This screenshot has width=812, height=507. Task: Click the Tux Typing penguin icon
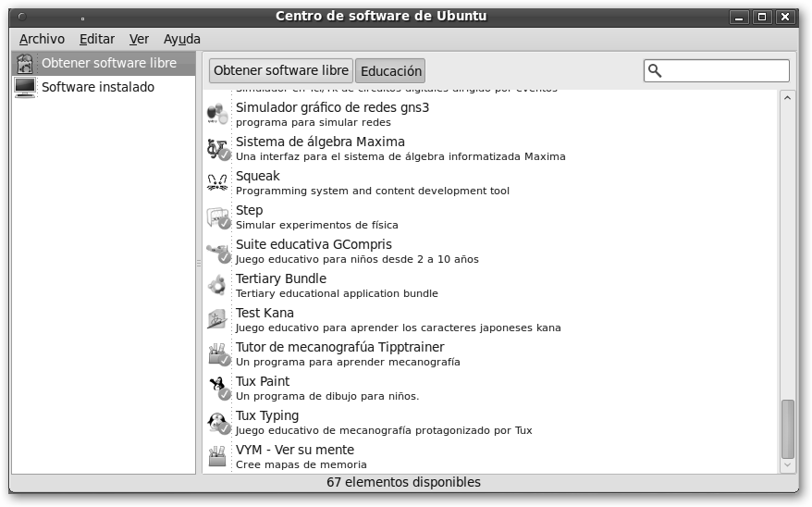pos(217,422)
